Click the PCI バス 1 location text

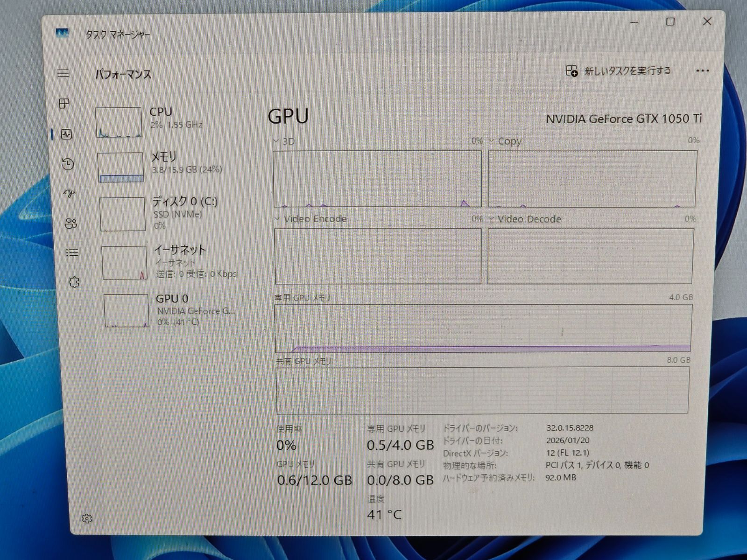(x=597, y=465)
